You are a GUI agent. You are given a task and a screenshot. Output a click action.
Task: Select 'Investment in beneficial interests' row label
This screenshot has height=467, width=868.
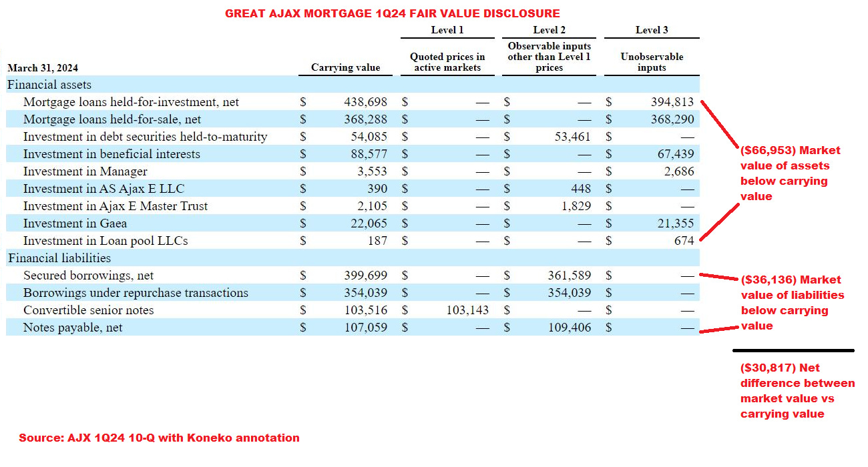112,154
